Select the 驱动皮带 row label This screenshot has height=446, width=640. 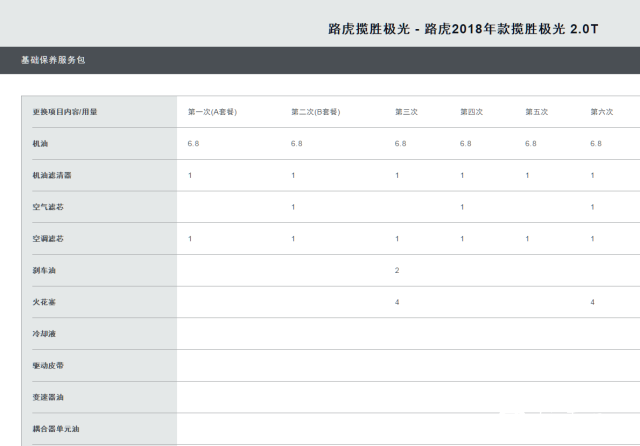pyautogui.click(x=48, y=366)
